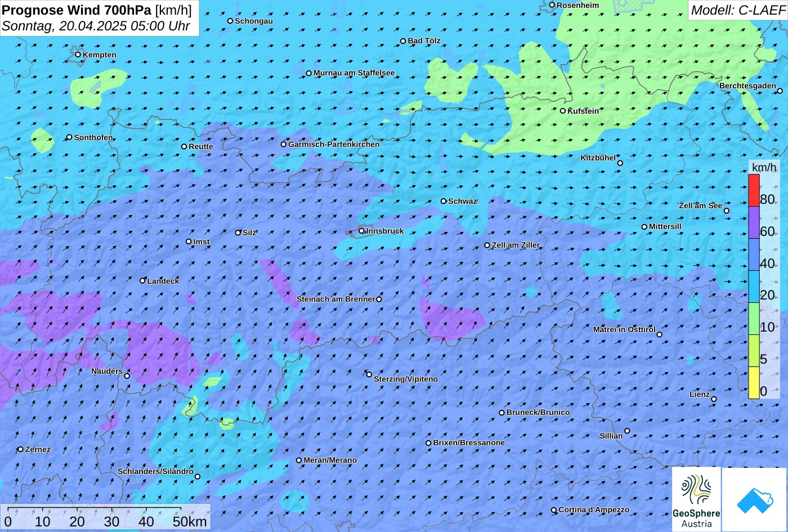
Task: Select the Garmisch-Partenkirchen marker dot
Action: pos(284,144)
